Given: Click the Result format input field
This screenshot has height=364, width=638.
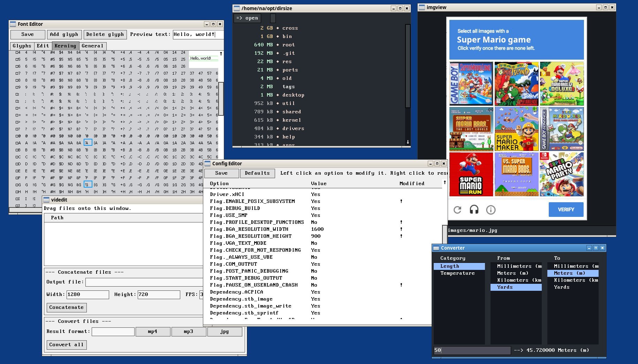Looking at the screenshot, I should coord(113,332).
